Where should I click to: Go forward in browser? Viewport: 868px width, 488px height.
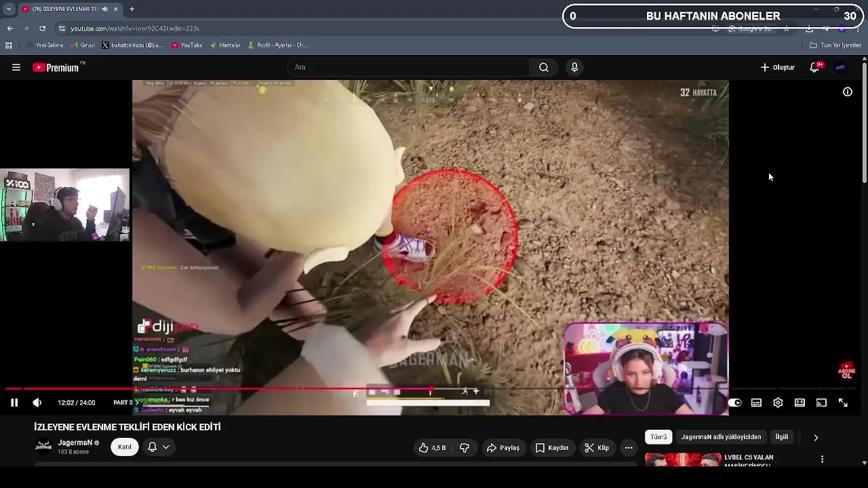(26, 28)
